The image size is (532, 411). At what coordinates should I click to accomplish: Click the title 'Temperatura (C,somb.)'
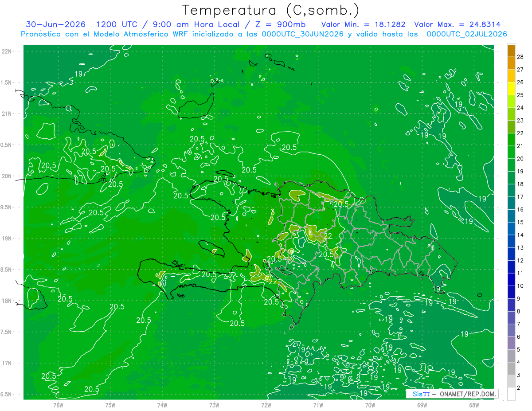[271, 11]
